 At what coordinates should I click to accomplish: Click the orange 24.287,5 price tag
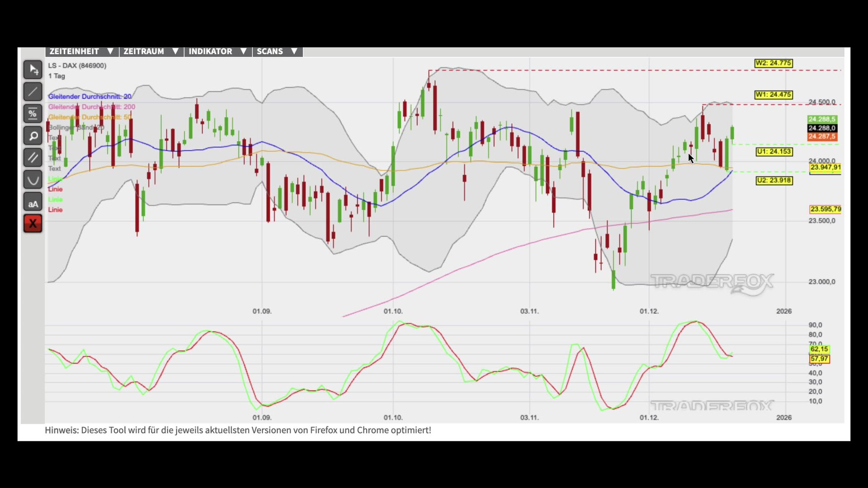pos(821,136)
